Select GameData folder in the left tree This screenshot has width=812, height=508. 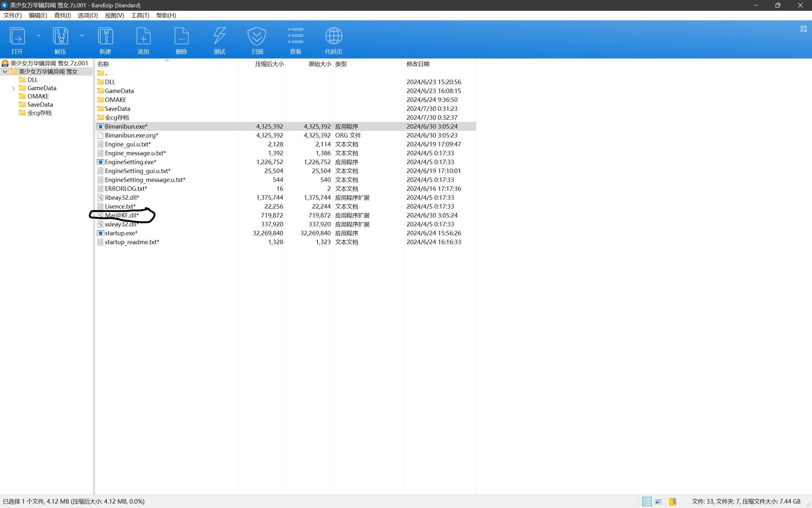(42, 88)
